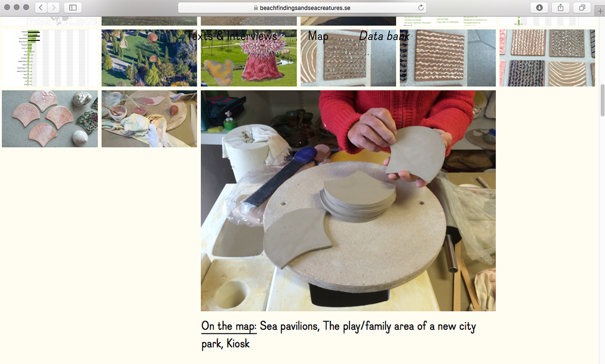Open the pink scallop tiles thumbnail
The image size is (605, 364).
pos(50,119)
